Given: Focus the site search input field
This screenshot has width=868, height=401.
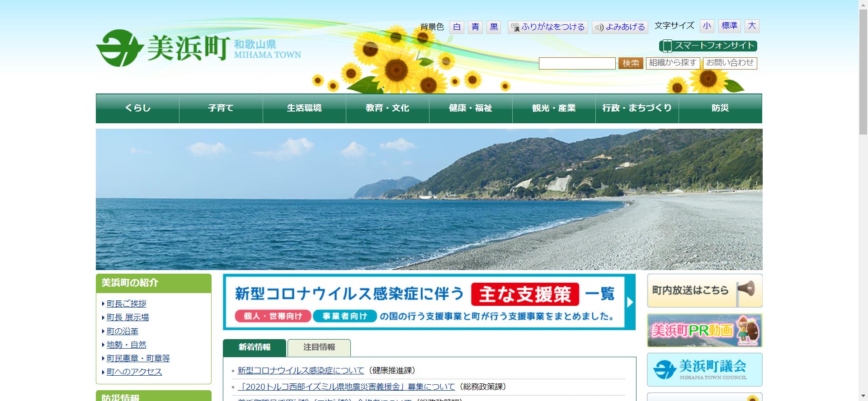Looking at the screenshot, I should [577, 63].
